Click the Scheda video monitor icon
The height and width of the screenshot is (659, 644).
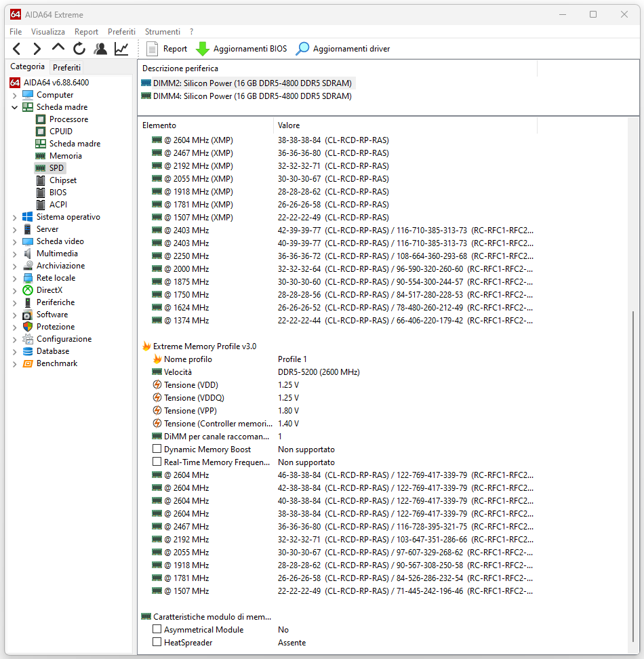point(28,241)
